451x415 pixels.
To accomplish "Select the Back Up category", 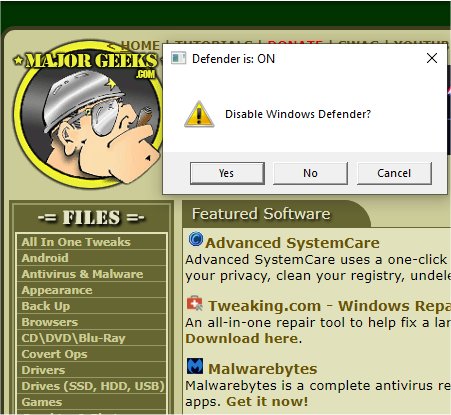I will (x=91, y=306).
